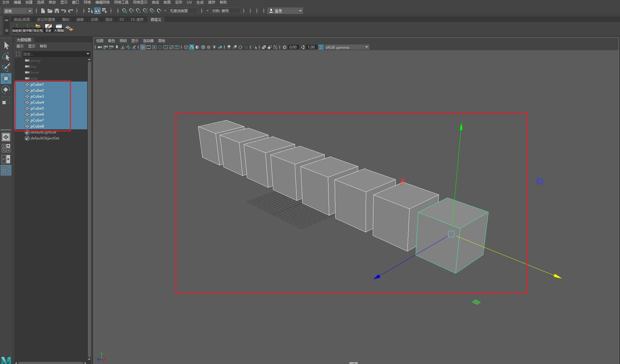
Task: Click the History shelf button
Action: coord(48,28)
